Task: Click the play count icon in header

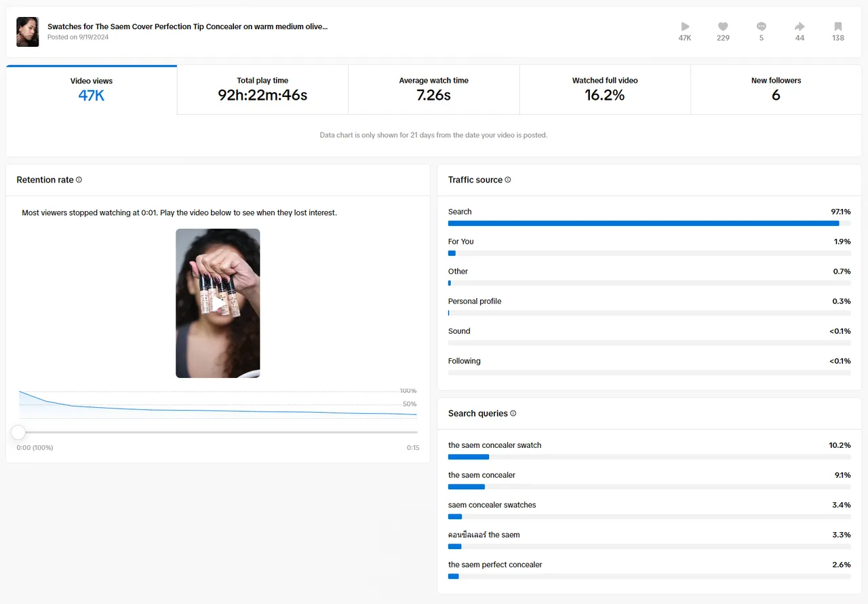Action: pos(685,26)
